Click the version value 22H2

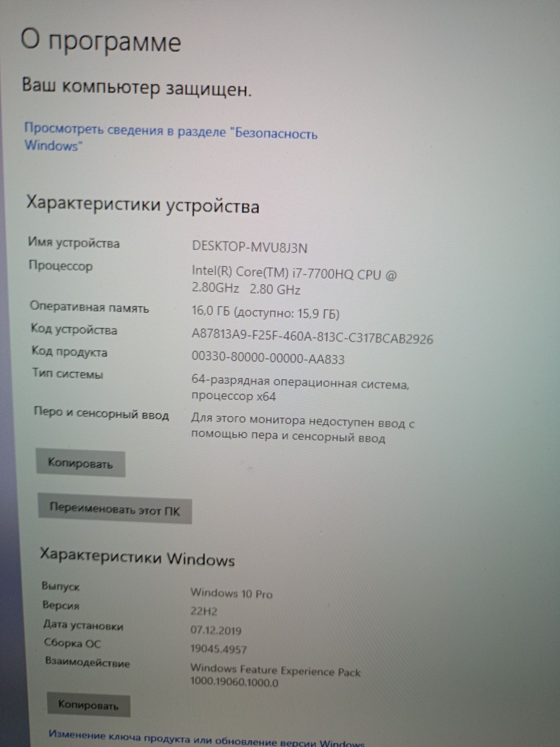coord(204,611)
